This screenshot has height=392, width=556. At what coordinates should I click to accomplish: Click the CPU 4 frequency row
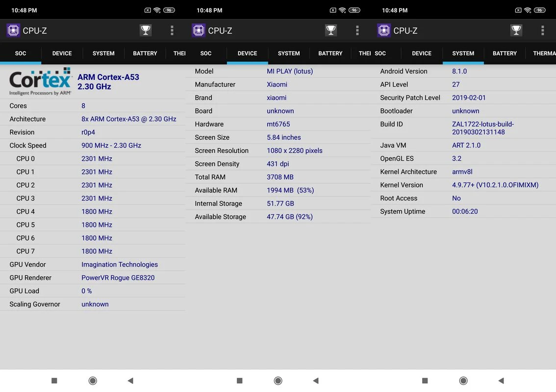(93, 212)
